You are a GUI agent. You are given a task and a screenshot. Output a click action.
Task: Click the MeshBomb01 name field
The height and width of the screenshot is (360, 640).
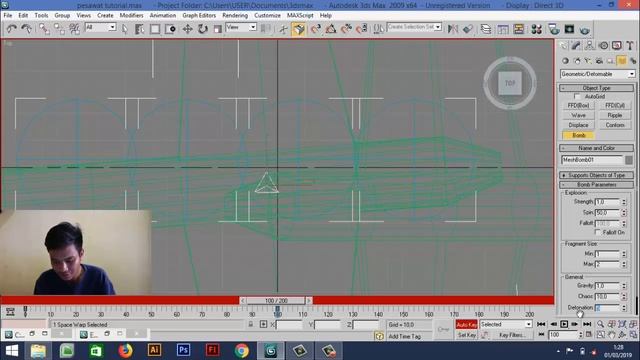592,160
